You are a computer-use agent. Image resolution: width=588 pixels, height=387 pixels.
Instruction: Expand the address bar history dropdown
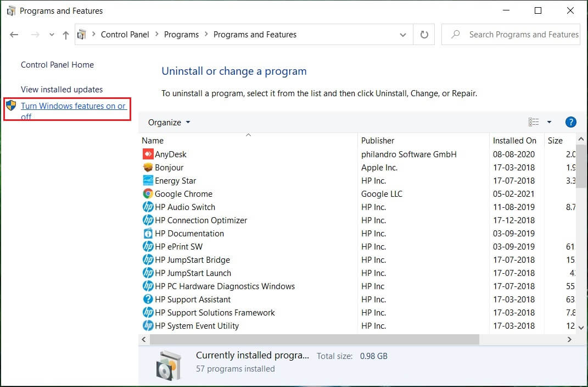(x=403, y=35)
